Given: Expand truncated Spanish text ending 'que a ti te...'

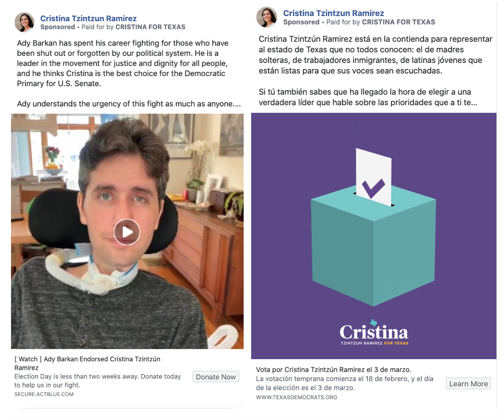Looking at the screenshot, I should coord(368,102).
